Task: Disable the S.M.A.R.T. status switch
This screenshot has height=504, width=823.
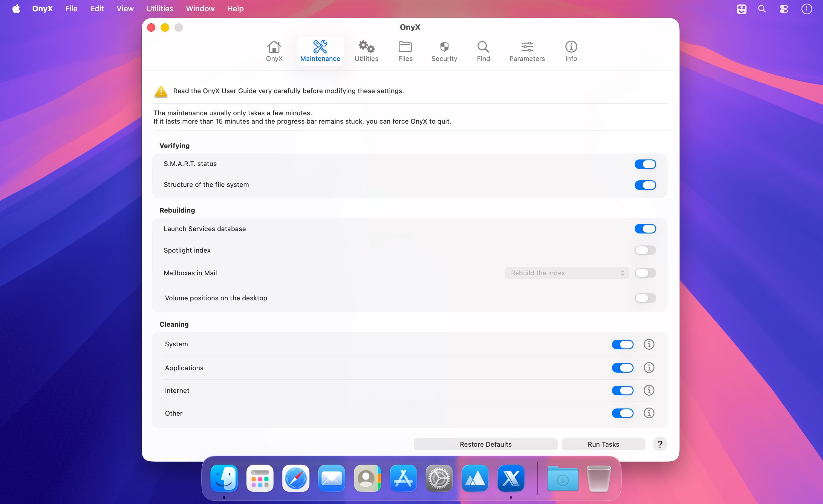Action: tap(645, 164)
